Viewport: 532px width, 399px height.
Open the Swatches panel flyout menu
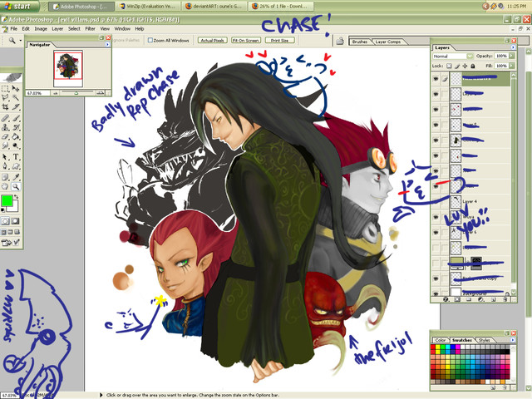pos(513,340)
